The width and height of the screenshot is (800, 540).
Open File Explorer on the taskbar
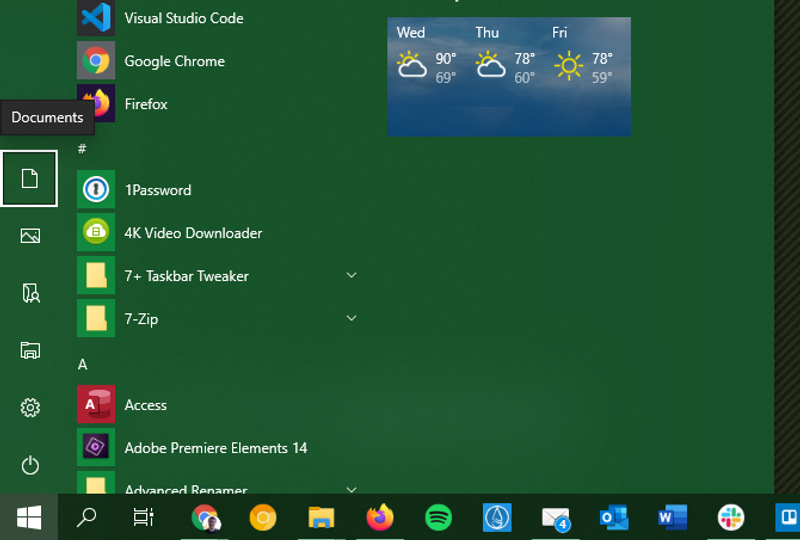(321, 517)
